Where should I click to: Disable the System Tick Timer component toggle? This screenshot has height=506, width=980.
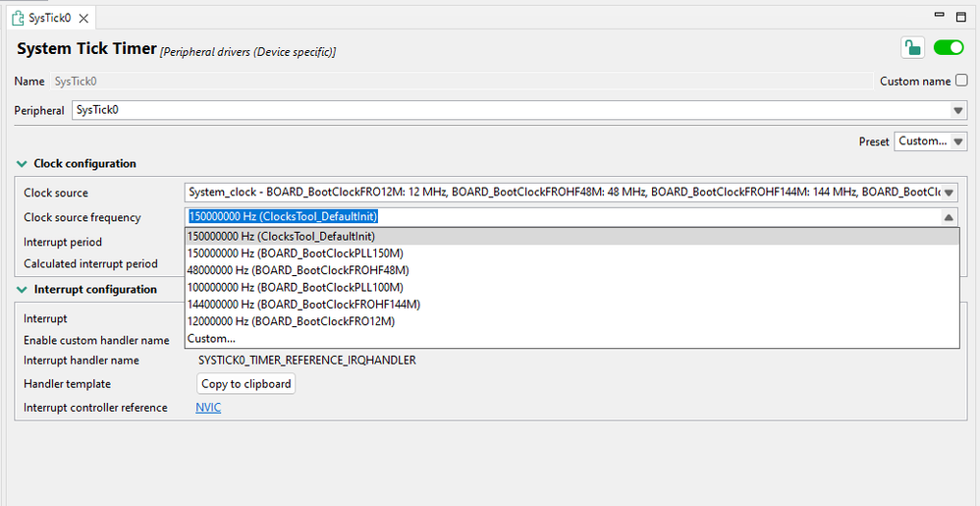(x=949, y=48)
